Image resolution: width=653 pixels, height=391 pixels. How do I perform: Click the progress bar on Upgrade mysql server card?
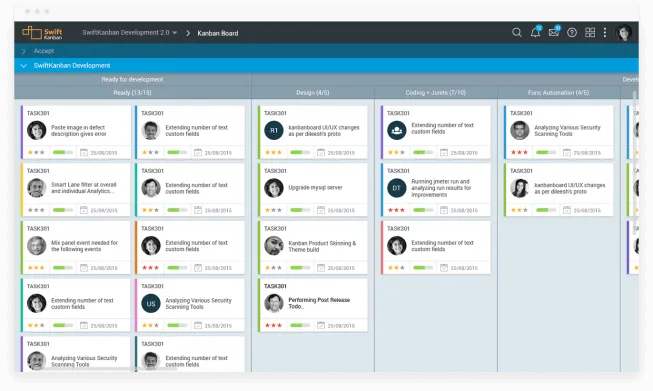coord(300,210)
